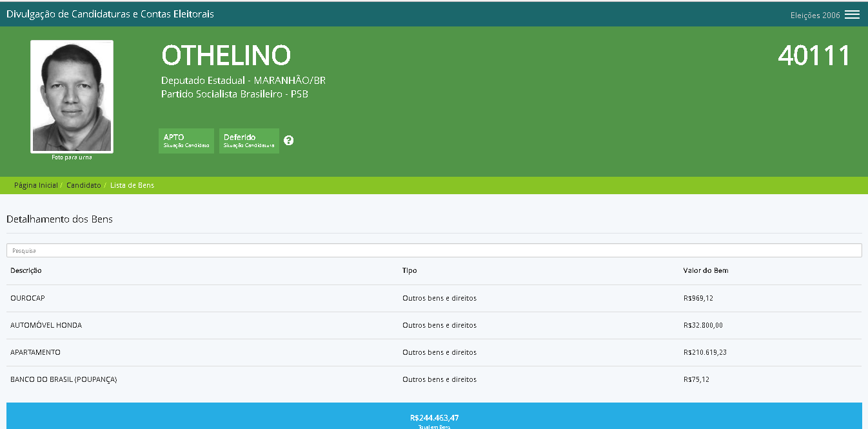Go to Página Inicial breadcrumb

coord(36,185)
